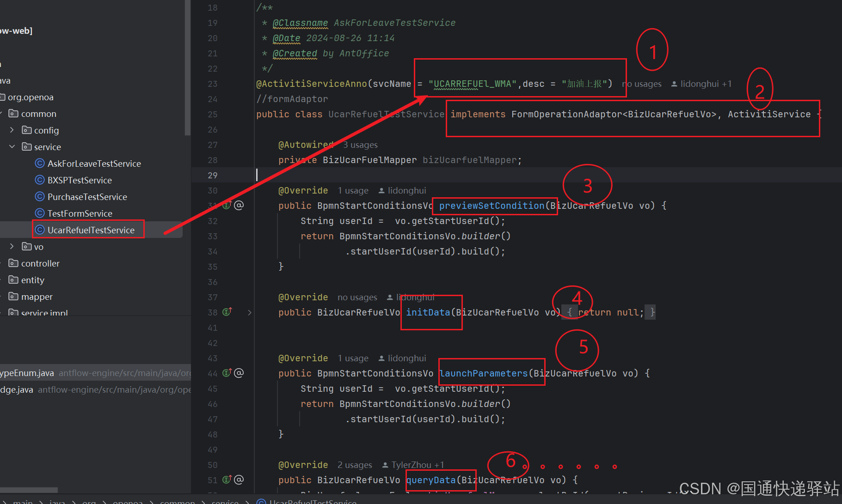Click the '2 usages' hint on line 50
842x504 pixels.
355,465
